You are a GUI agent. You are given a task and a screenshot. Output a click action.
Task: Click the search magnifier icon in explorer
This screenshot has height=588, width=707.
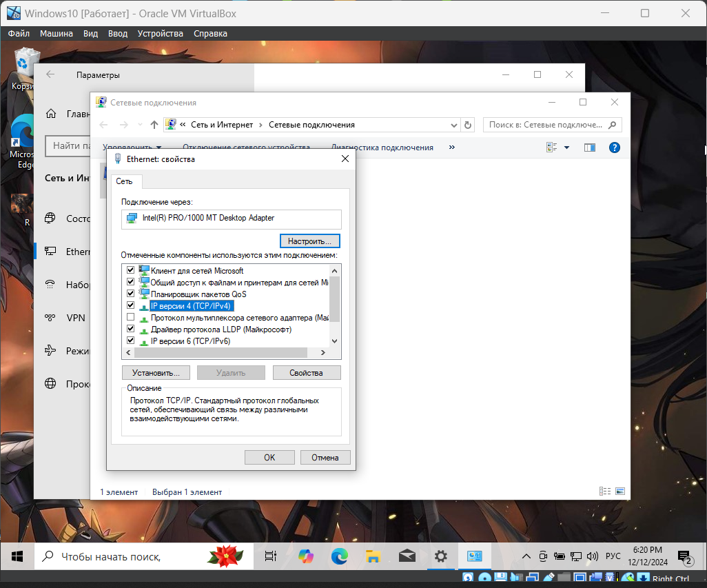[x=613, y=125]
